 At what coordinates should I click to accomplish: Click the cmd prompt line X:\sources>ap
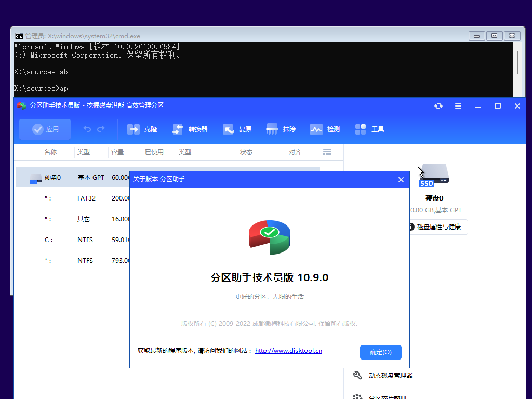(x=41, y=88)
